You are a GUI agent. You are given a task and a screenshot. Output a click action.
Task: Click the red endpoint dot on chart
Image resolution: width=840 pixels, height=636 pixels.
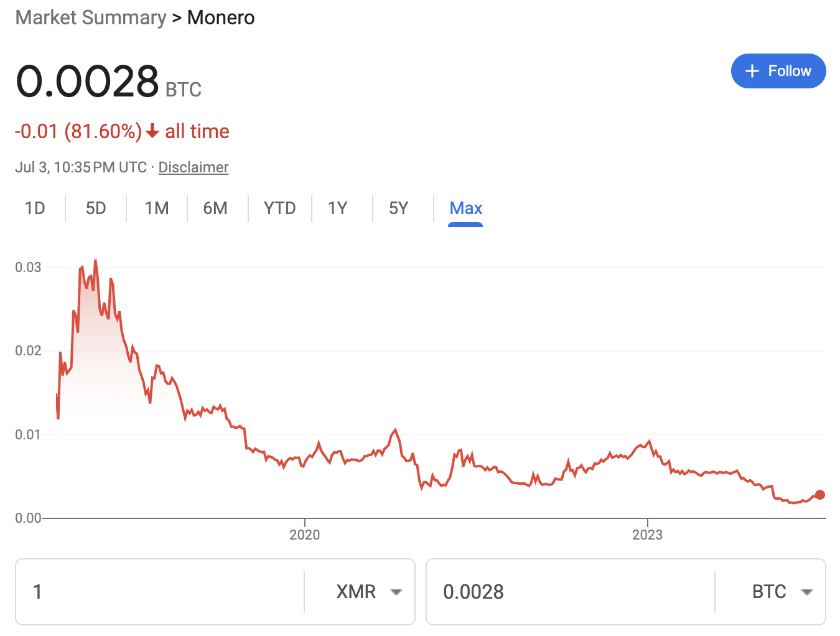pyautogui.click(x=819, y=495)
